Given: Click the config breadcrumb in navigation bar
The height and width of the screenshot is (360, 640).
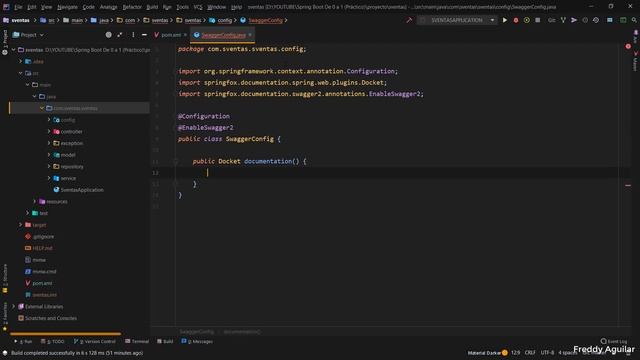Looking at the screenshot, I should point(221,20).
